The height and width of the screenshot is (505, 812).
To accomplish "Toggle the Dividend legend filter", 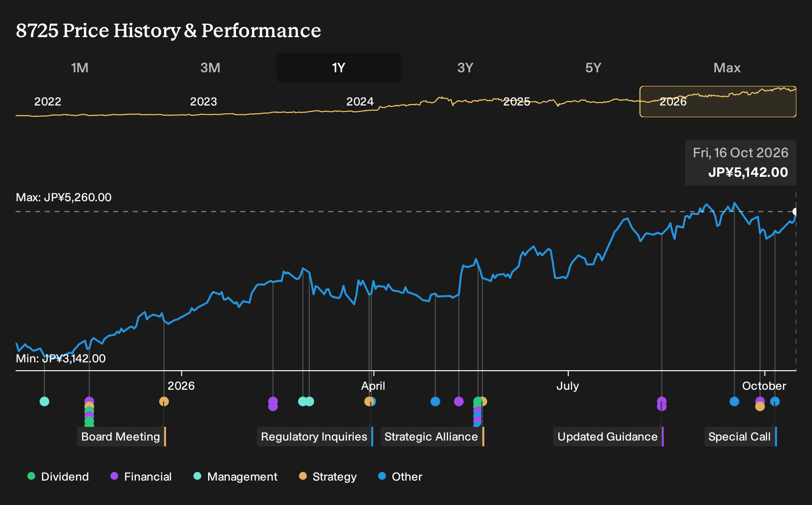I will click(x=58, y=477).
